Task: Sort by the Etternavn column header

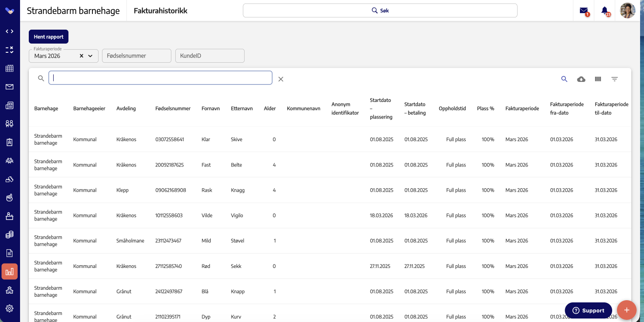Action: pyautogui.click(x=242, y=108)
